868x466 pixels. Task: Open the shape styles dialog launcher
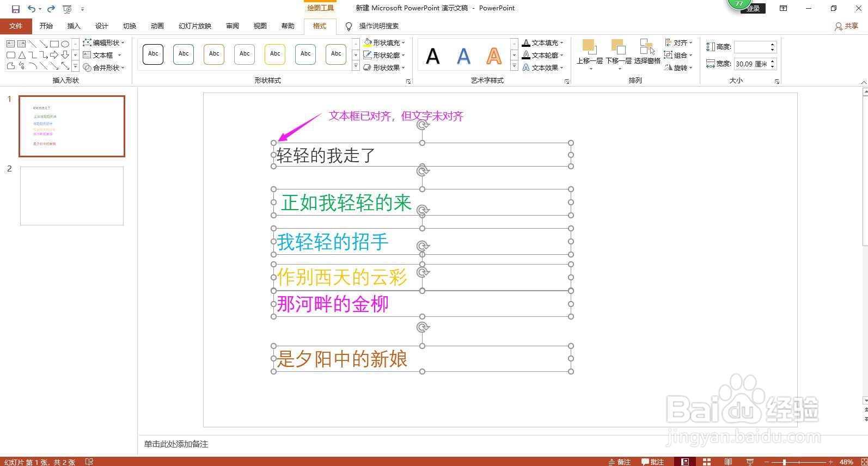click(408, 81)
